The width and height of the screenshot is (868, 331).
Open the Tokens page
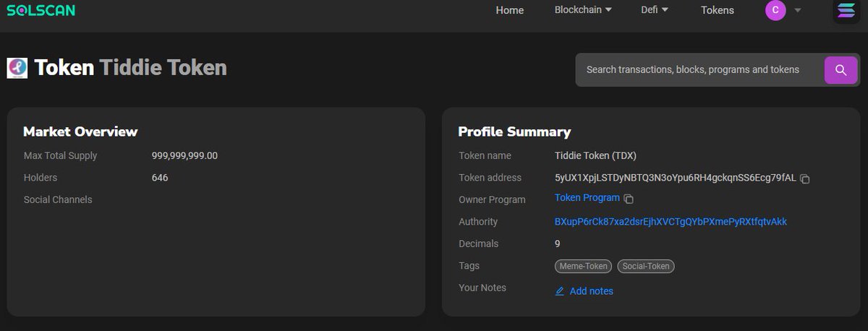718,10
